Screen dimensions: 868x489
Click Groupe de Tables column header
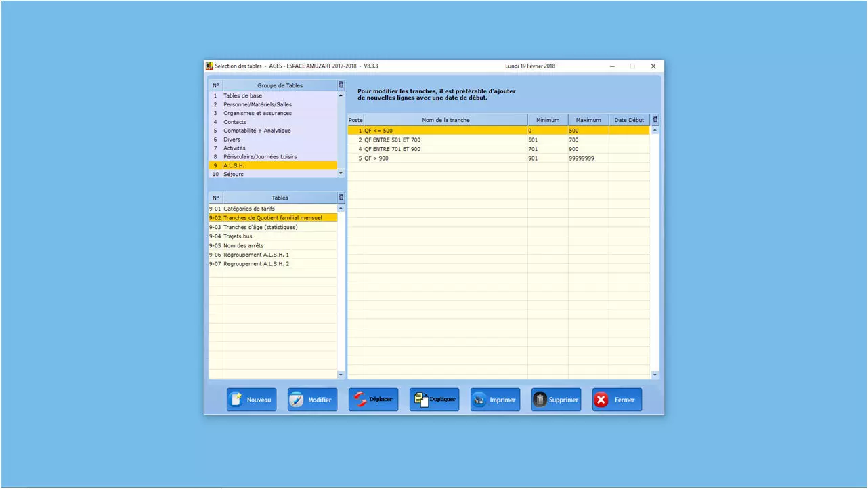click(x=280, y=85)
